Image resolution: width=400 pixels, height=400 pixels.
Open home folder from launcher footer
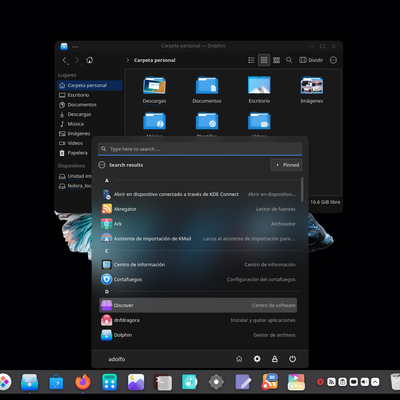coord(239,359)
